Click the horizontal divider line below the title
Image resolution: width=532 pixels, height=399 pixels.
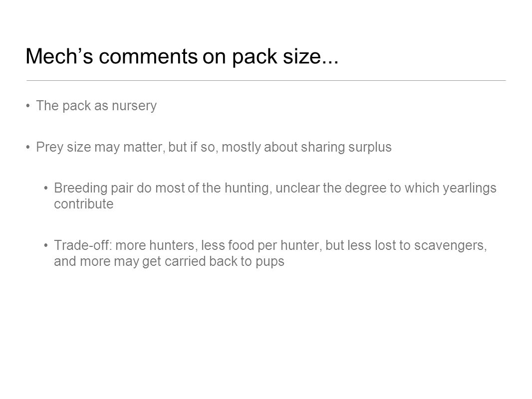266,81
